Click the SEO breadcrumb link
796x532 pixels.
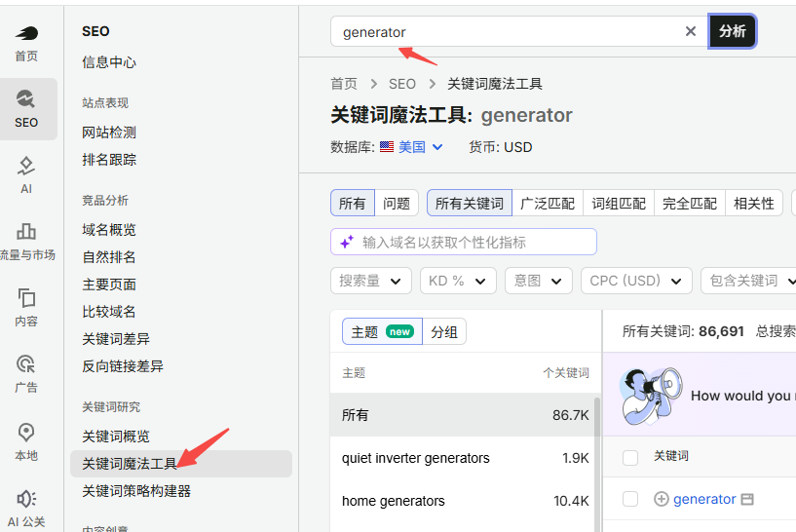402,84
